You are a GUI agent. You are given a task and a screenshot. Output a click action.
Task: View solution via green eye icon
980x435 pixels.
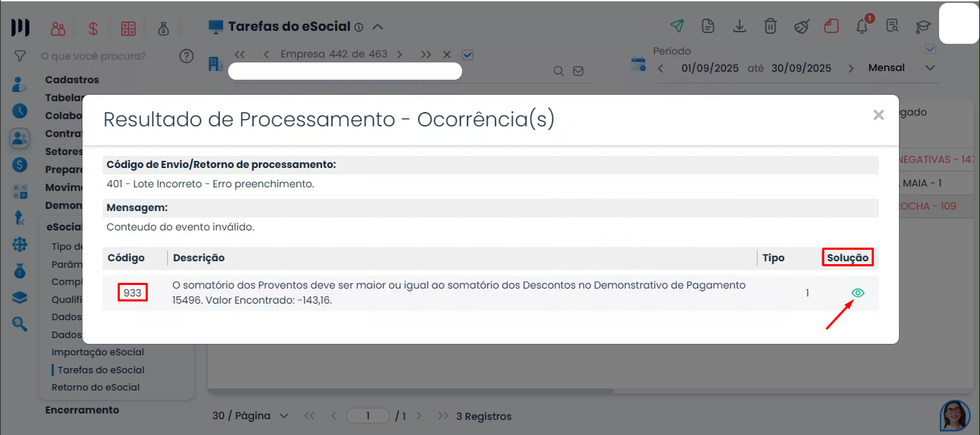[857, 293]
